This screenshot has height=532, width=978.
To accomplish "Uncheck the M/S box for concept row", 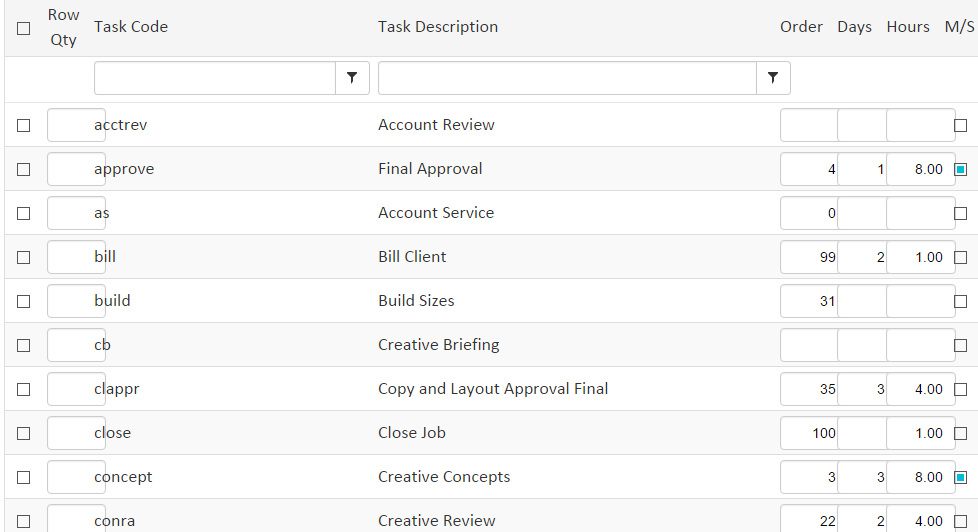I will [x=961, y=477].
